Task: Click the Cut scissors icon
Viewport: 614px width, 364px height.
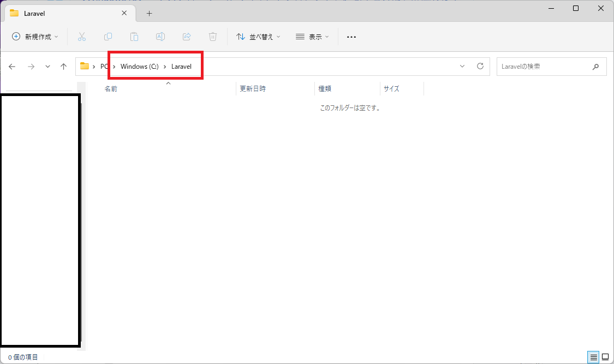Action: (x=82, y=37)
